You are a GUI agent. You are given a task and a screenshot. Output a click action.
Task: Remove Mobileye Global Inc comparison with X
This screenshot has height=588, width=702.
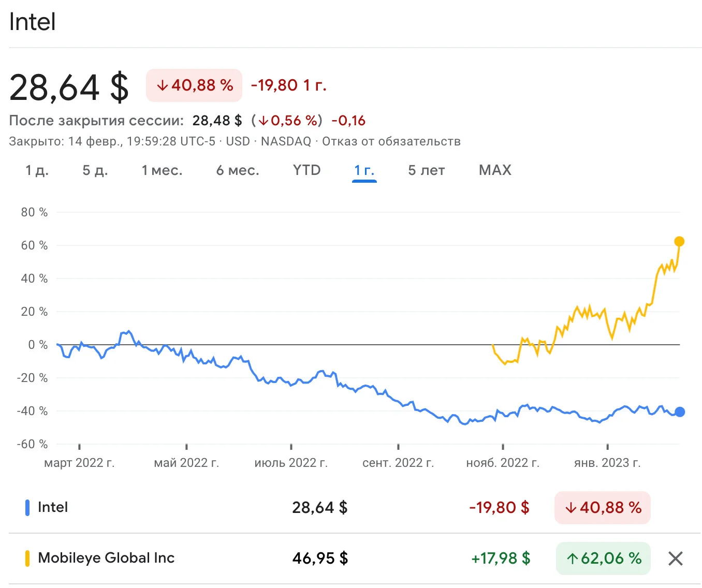coord(675,558)
